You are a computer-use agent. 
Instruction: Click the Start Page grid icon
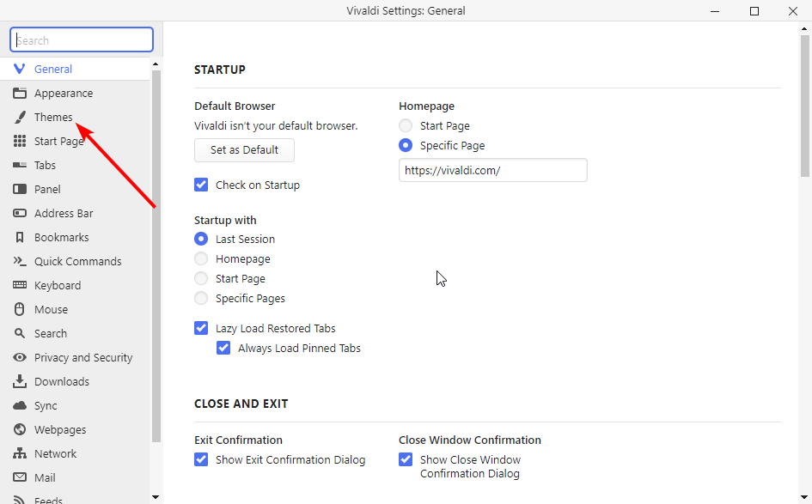coord(20,142)
